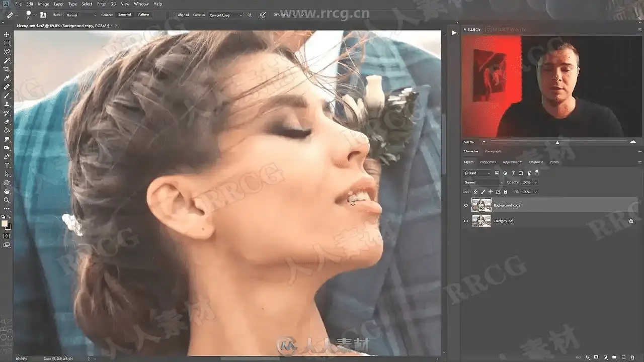Open the Fill slider dropdown

click(x=535, y=192)
